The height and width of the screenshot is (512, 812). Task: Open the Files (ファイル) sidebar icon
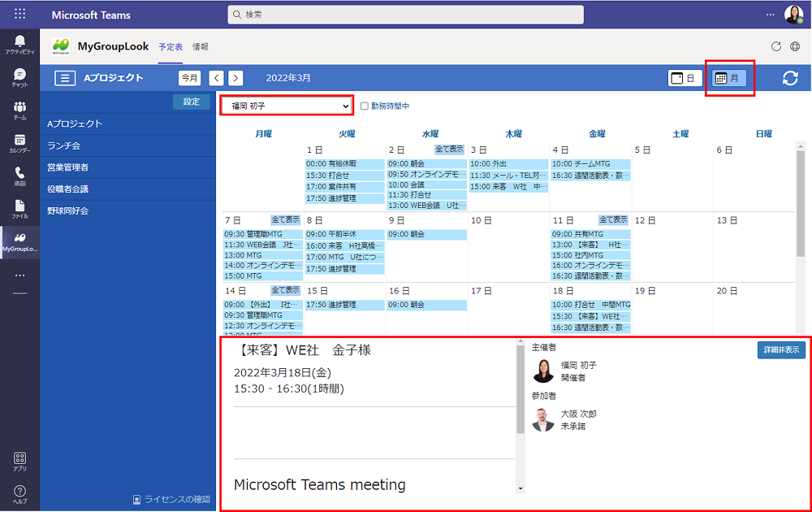point(19,210)
